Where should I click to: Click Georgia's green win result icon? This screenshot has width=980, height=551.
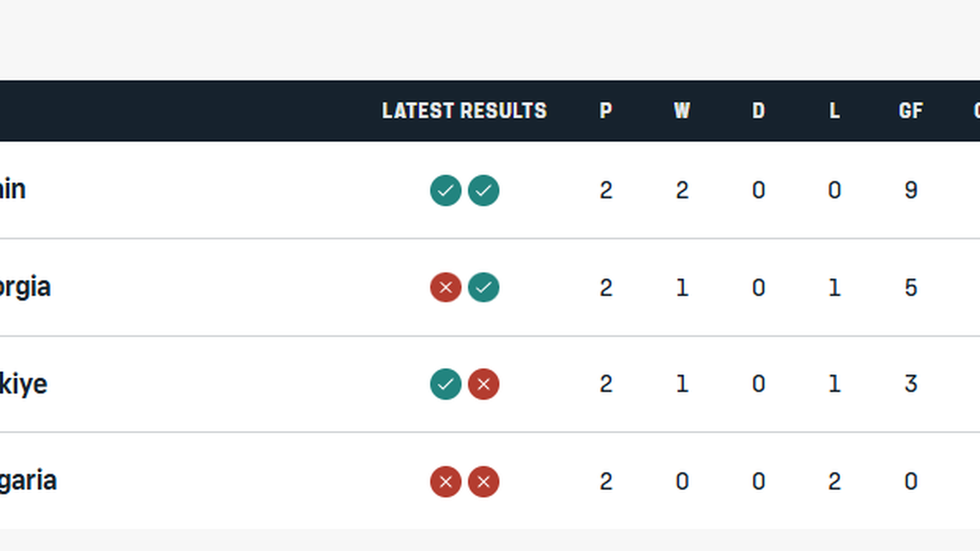point(483,287)
